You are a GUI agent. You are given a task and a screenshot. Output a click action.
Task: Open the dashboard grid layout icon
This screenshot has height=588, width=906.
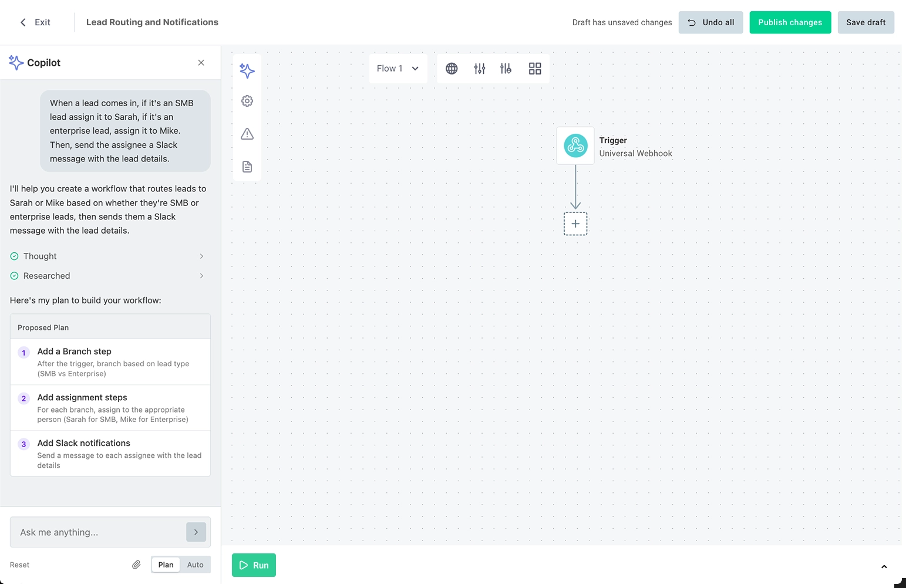[534, 68]
